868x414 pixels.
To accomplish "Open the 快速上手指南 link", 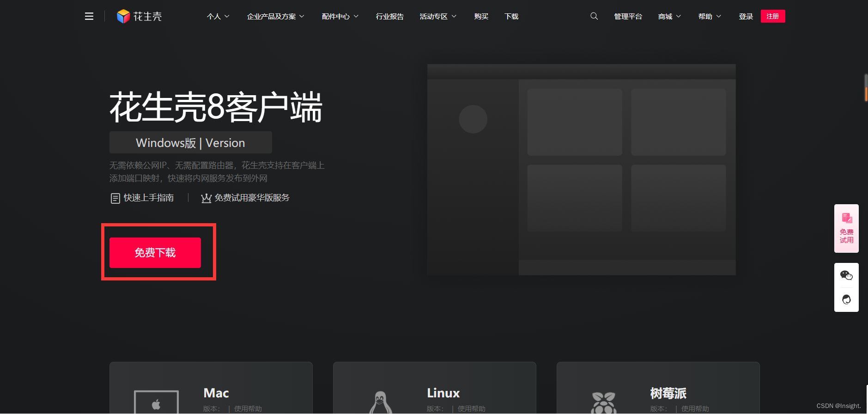I will 149,198.
